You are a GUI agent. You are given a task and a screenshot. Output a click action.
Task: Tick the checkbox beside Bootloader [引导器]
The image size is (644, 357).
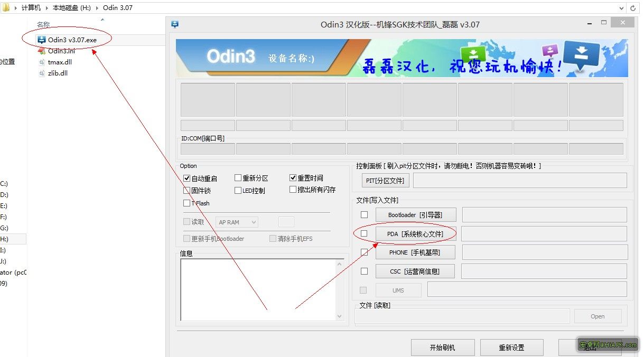tap(364, 215)
